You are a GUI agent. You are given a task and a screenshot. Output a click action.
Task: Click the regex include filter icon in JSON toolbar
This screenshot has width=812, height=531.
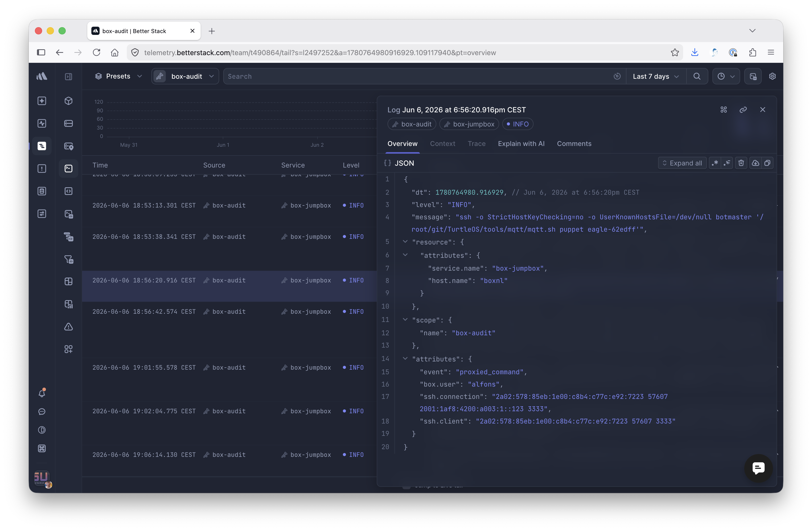click(x=715, y=163)
